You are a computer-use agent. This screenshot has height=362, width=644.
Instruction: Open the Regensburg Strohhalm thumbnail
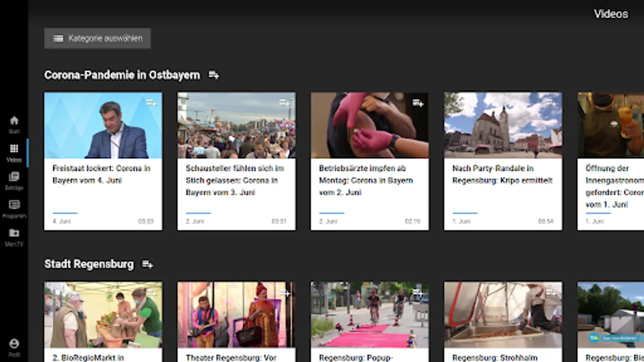tap(503, 315)
